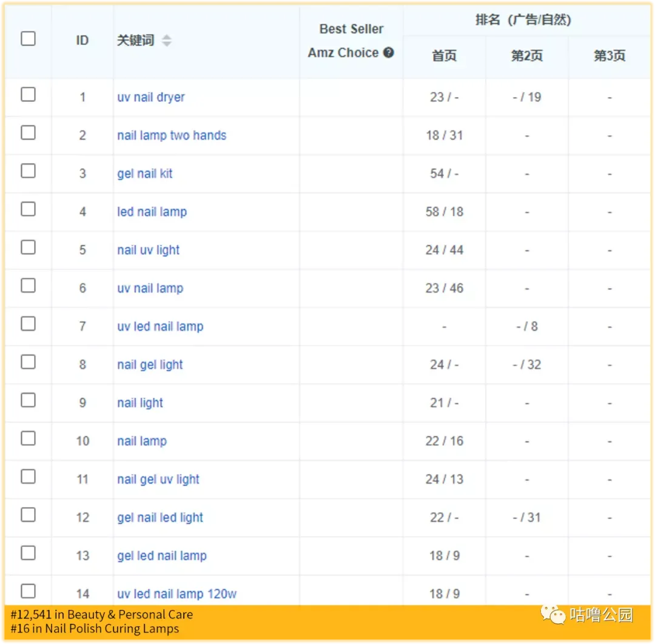
Task: Select the - / 31 second page rank
Action: coord(527,517)
